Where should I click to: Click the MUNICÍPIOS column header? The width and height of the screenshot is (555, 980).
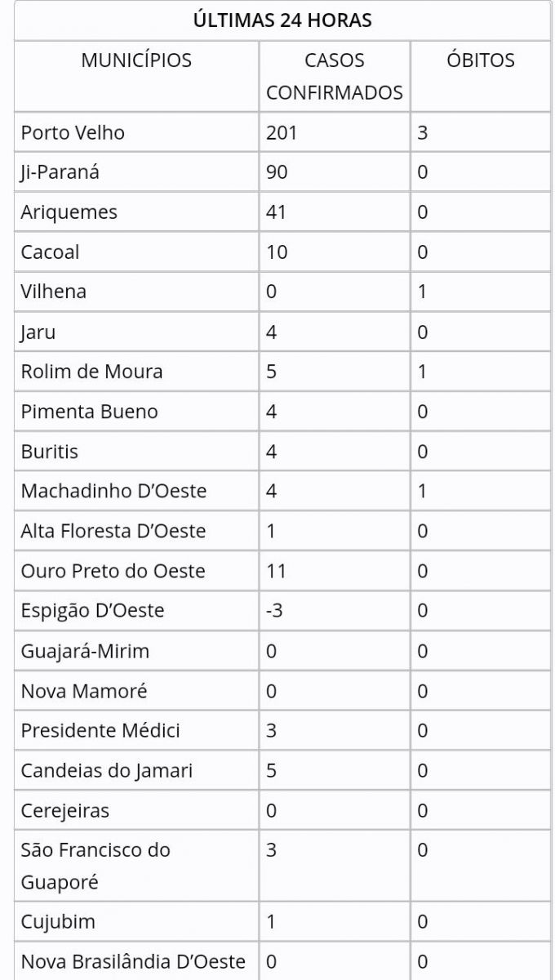coord(136,60)
